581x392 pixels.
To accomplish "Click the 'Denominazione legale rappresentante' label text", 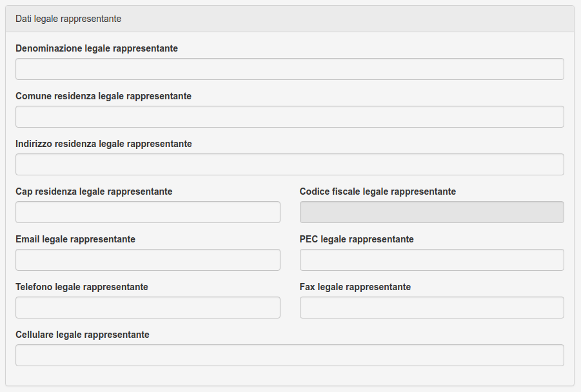I will pos(97,48).
